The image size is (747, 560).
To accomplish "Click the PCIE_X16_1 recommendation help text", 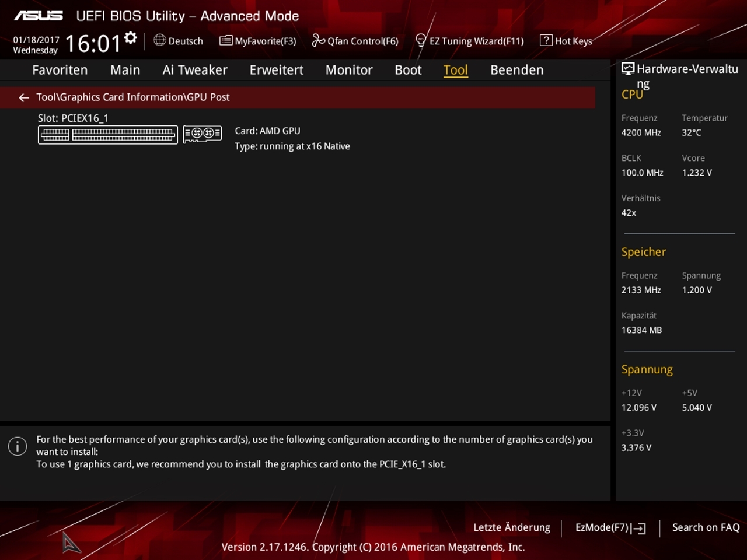I will (x=241, y=464).
